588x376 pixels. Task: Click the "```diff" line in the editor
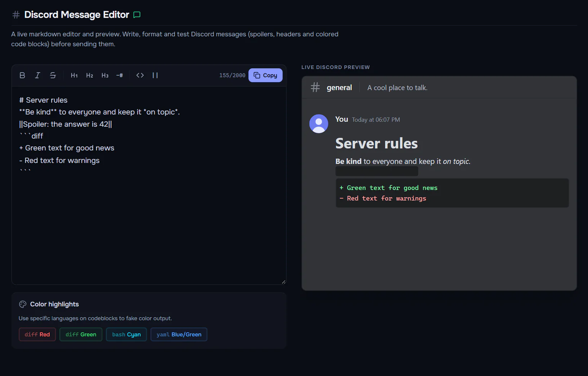coord(31,136)
